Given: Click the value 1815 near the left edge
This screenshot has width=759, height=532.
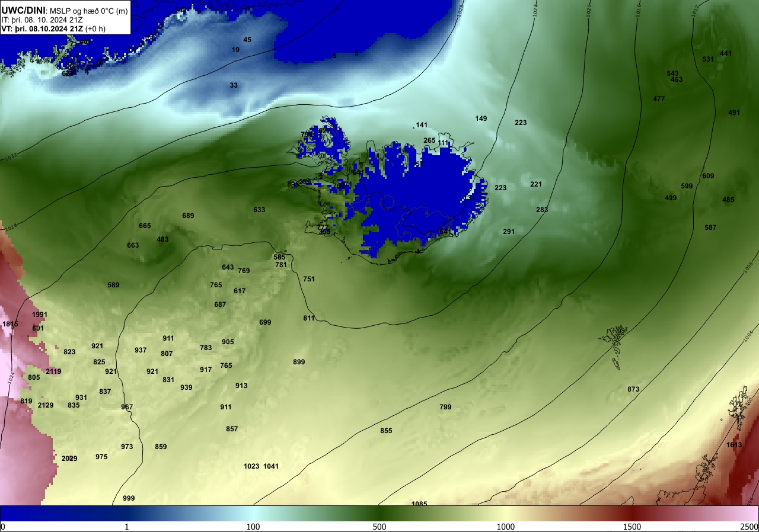Looking at the screenshot, I should point(10,324).
